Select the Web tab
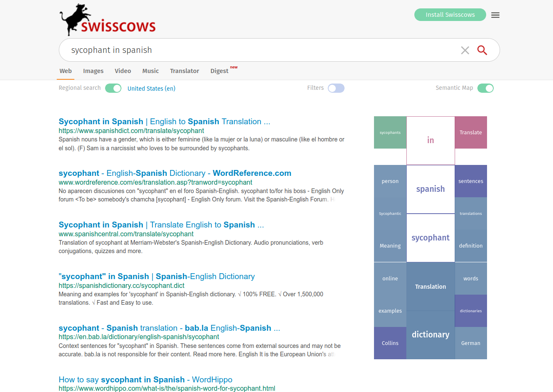 [x=66, y=71]
